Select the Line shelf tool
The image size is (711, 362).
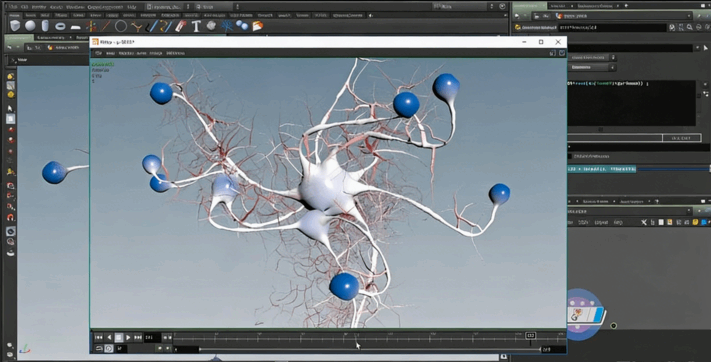point(106,26)
